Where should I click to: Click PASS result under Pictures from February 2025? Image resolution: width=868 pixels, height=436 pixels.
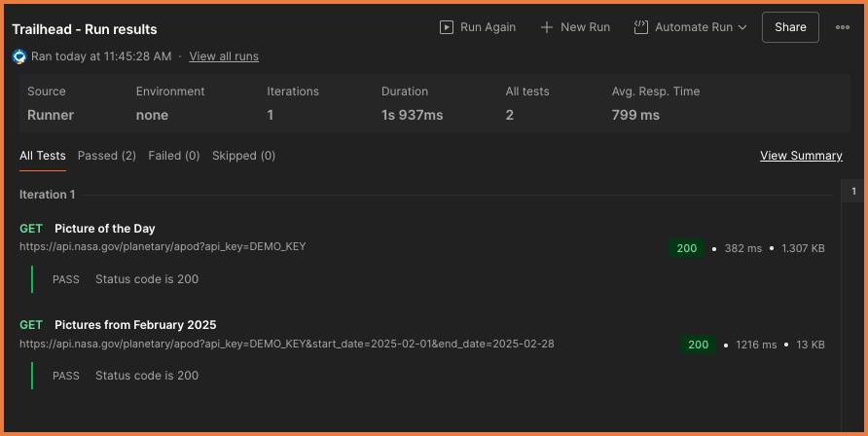[66, 376]
